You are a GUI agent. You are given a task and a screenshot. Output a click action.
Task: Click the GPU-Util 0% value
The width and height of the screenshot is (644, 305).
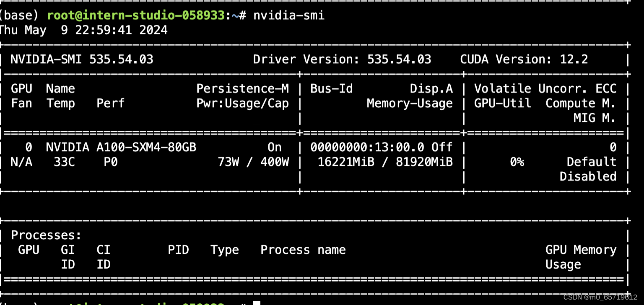coord(517,162)
